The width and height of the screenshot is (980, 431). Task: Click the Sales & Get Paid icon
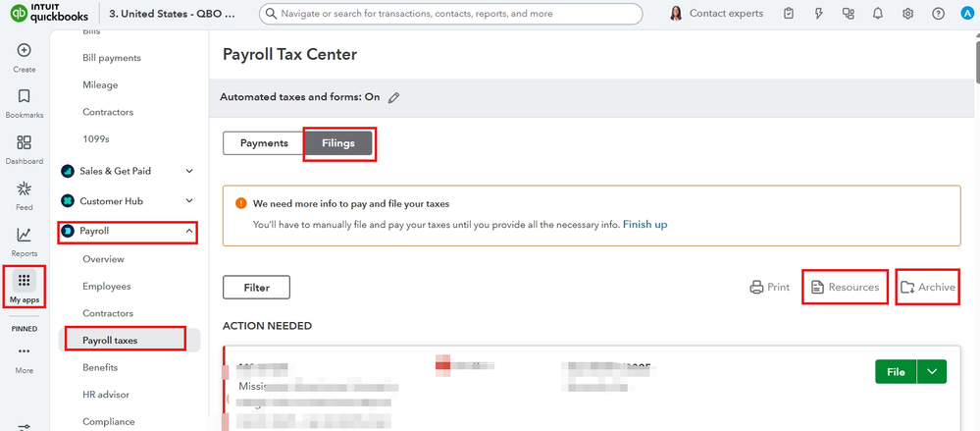(x=67, y=171)
